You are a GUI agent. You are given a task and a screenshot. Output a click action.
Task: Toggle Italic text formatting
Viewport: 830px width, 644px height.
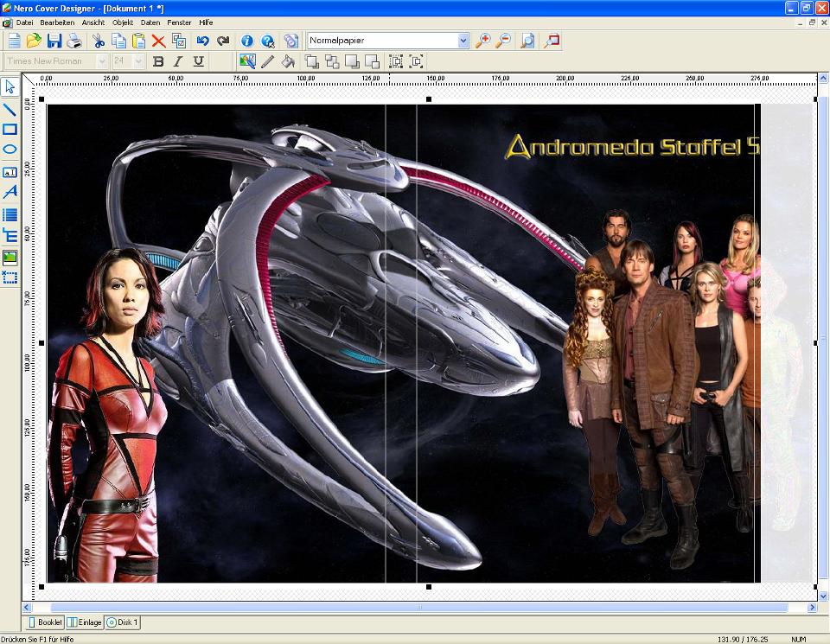(x=178, y=61)
